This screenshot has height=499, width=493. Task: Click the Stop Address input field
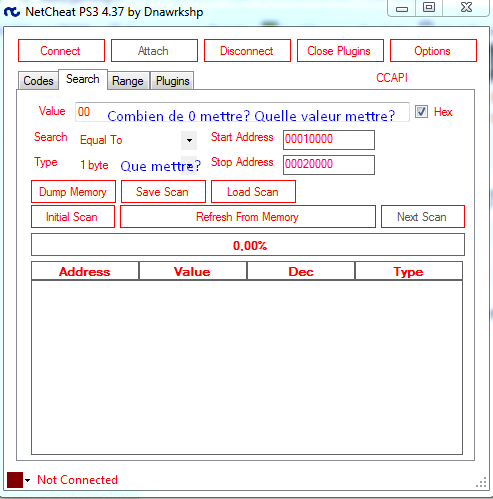[329, 165]
